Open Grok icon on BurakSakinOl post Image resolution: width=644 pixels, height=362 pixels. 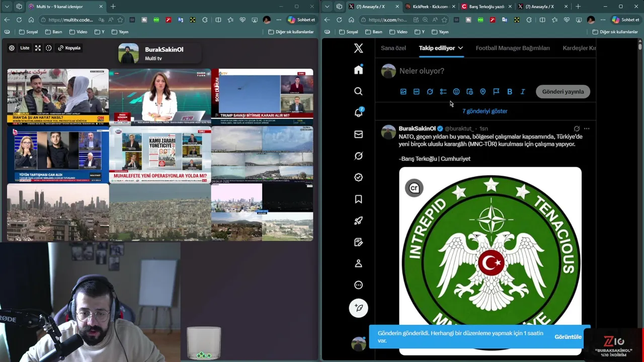577,129
